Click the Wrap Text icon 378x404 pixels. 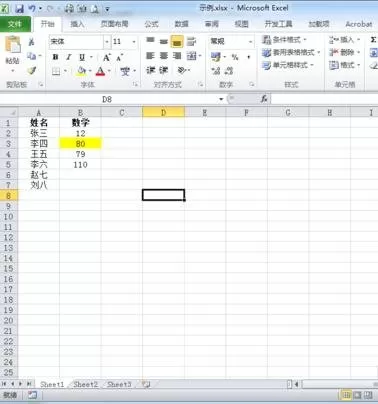pos(191,41)
